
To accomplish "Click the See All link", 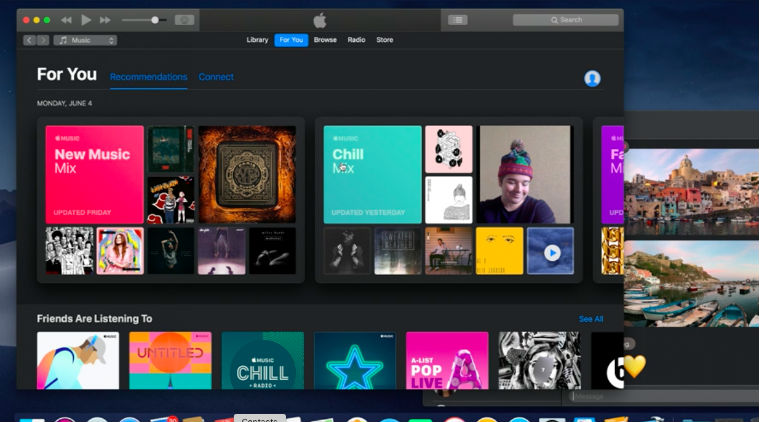I will (x=591, y=319).
